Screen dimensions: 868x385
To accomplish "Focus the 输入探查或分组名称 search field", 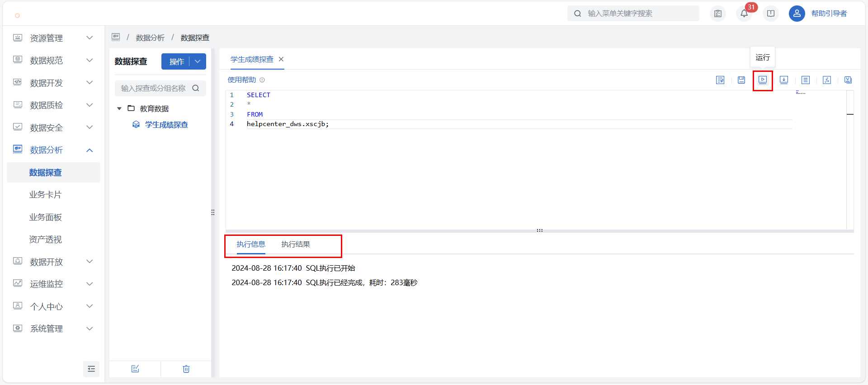I will (160, 88).
